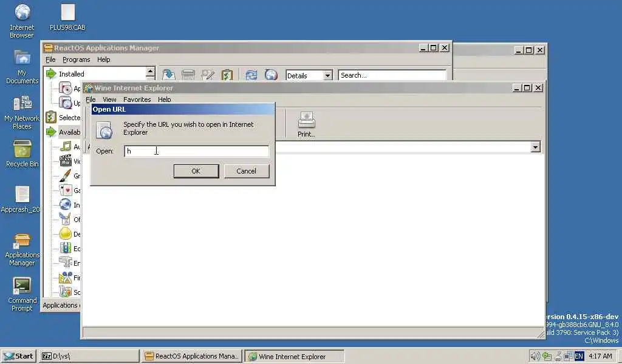The width and height of the screenshot is (622, 364).
Task: Open the Details view mode dropdown
Action: 327,75
